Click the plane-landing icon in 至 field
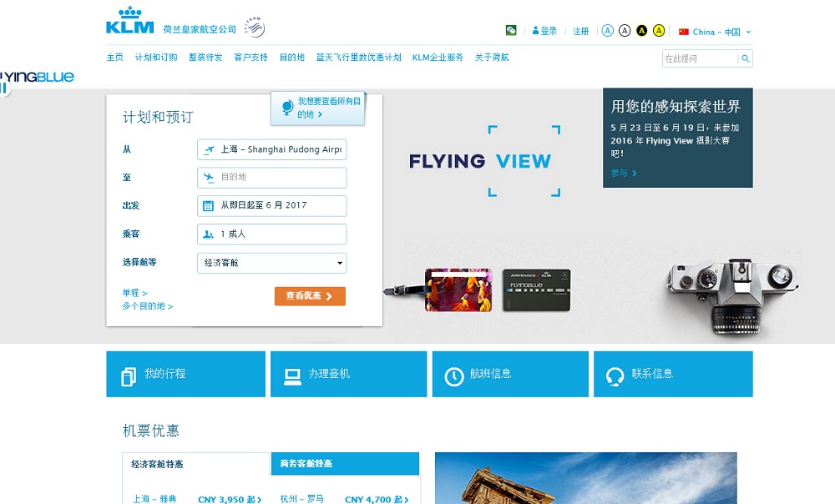 pyautogui.click(x=209, y=177)
